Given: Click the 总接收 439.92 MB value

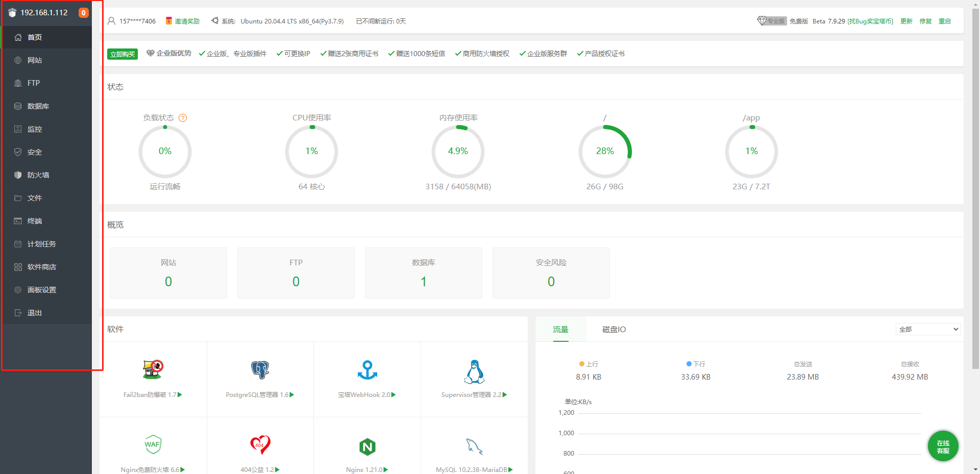Looking at the screenshot, I should coord(910,377).
